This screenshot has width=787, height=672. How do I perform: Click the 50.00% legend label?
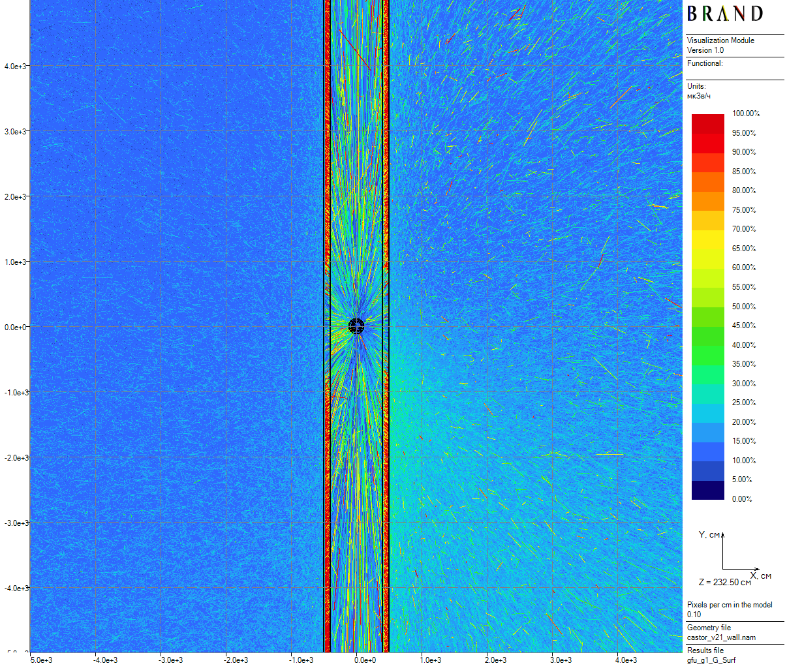click(744, 307)
